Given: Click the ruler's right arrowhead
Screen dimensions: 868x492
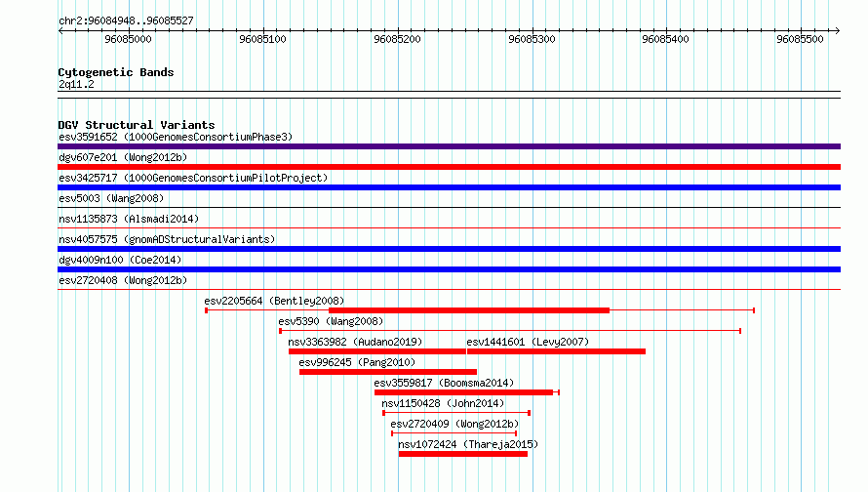Looking at the screenshot, I should coord(838,31).
